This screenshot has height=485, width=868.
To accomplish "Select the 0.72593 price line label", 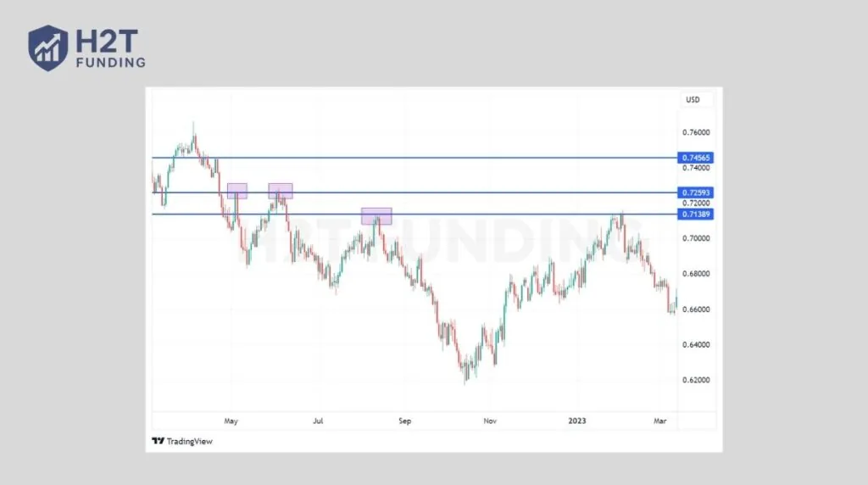I will (695, 192).
